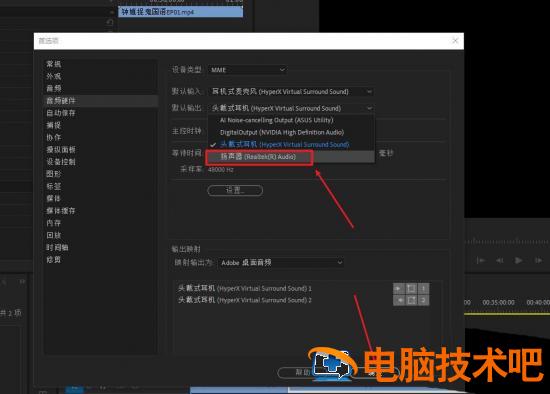
Task: Select right-speaker icon in HyperX output row 2
Action: pyautogui.click(x=399, y=300)
